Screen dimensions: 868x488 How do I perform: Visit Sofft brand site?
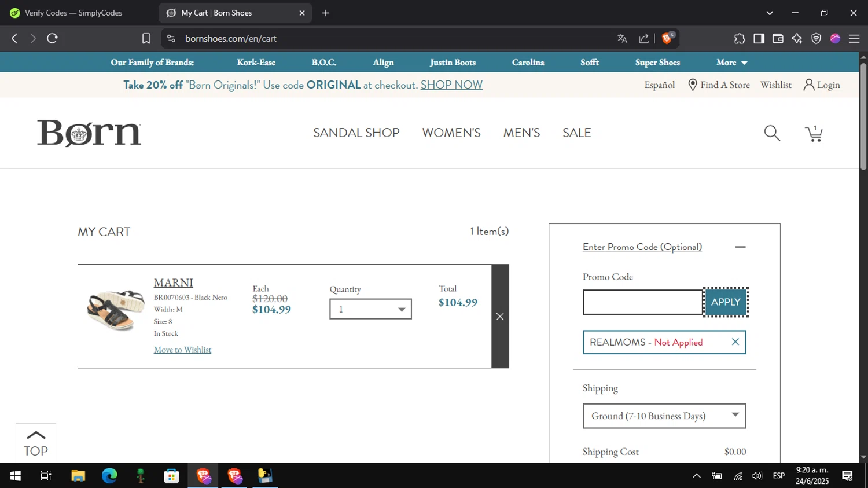590,63
